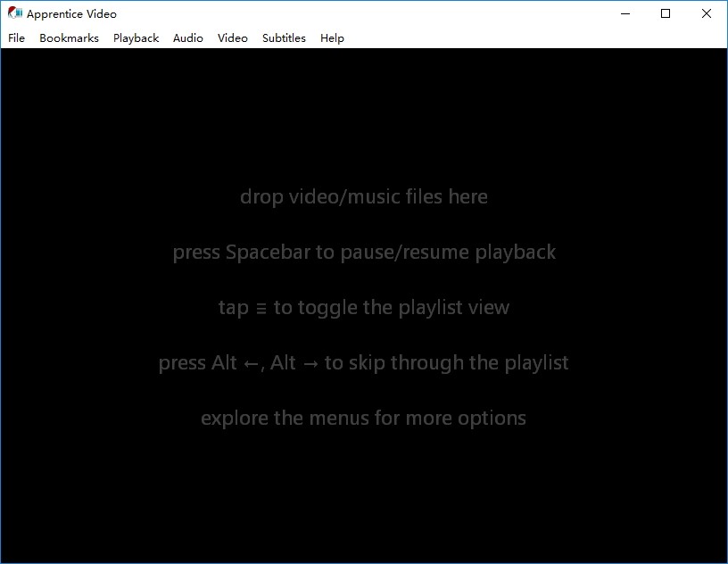Open the Help menu
Viewport: 728px width, 564px height.
point(332,38)
